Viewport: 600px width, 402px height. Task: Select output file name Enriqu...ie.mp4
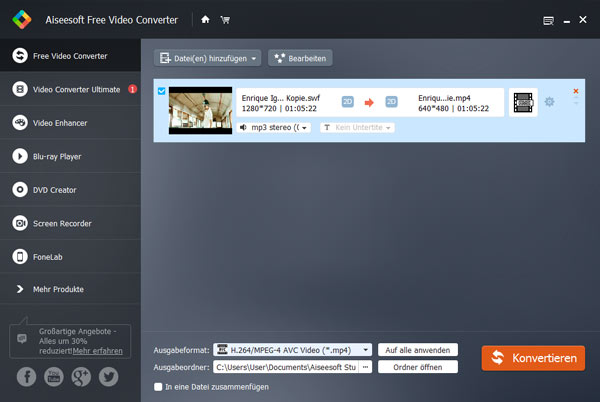point(444,98)
